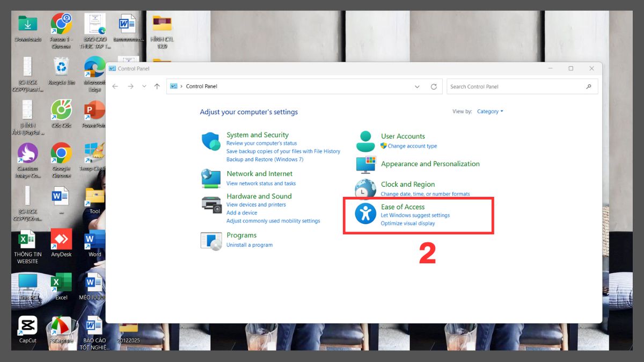644x362 pixels.
Task: Click Change date, time, or number formats
Action: (425, 194)
